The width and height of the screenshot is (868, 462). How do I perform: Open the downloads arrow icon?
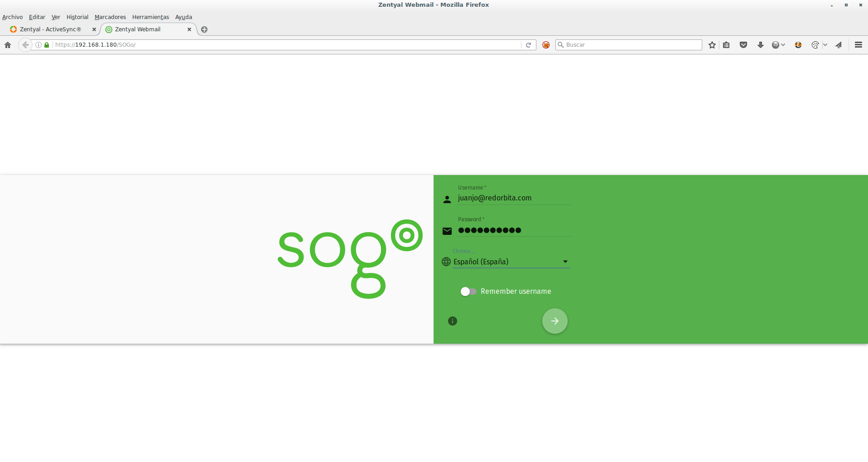pos(761,45)
